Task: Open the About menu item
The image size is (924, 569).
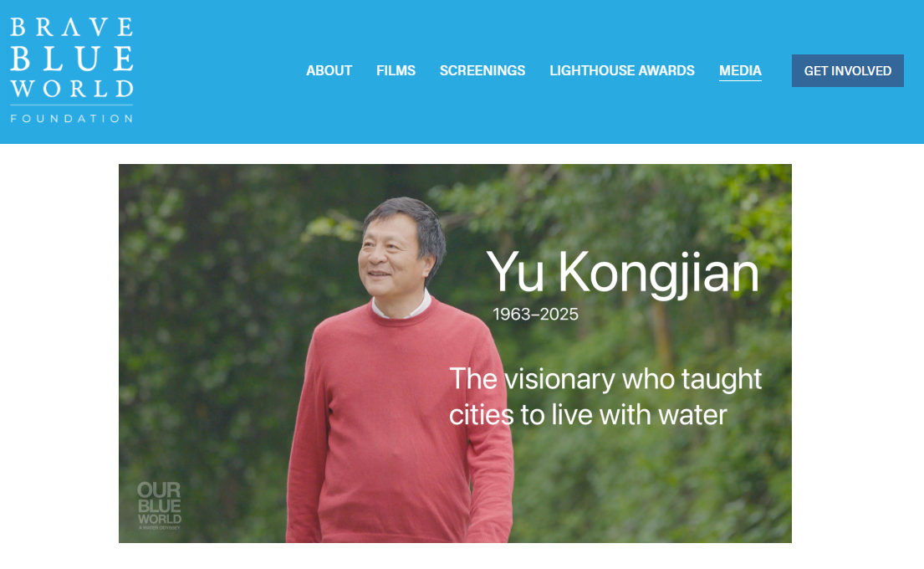Action: pyautogui.click(x=329, y=71)
